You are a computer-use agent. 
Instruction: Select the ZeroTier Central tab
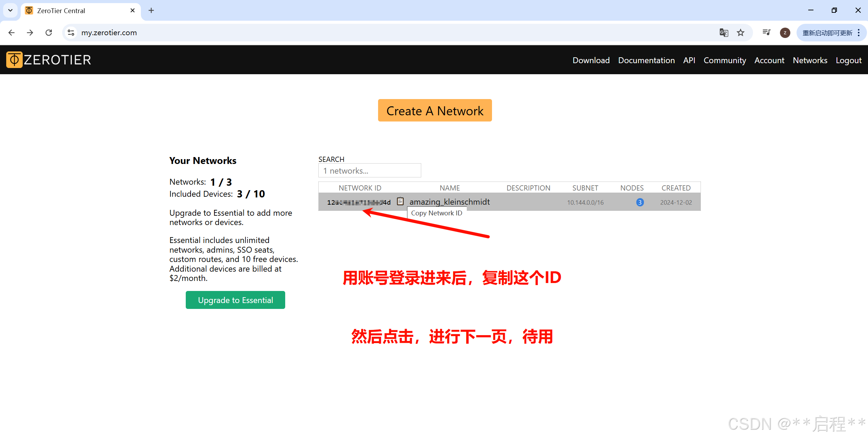pyautogui.click(x=81, y=11)
